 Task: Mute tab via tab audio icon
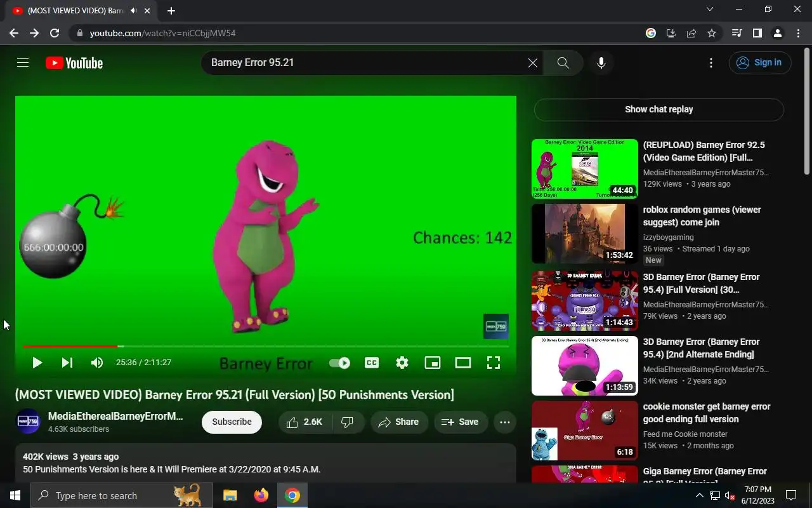click(134, 11)
